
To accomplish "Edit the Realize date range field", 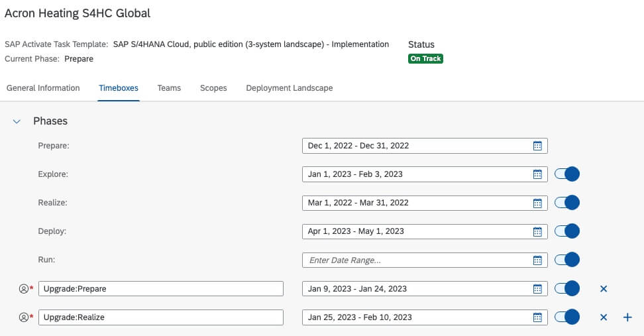I will click(x=425, y=203).
